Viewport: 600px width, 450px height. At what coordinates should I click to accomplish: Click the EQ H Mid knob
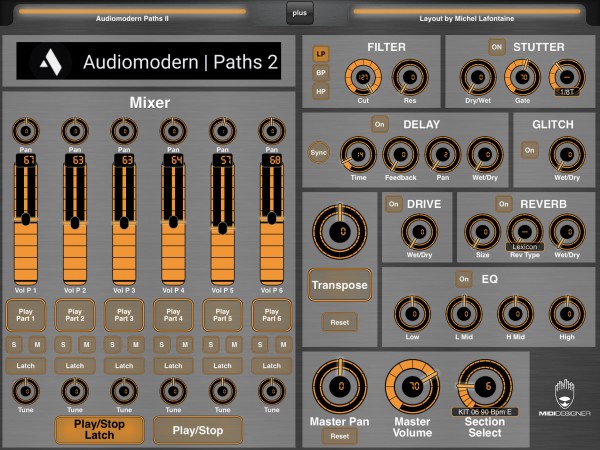pos(515,314)
